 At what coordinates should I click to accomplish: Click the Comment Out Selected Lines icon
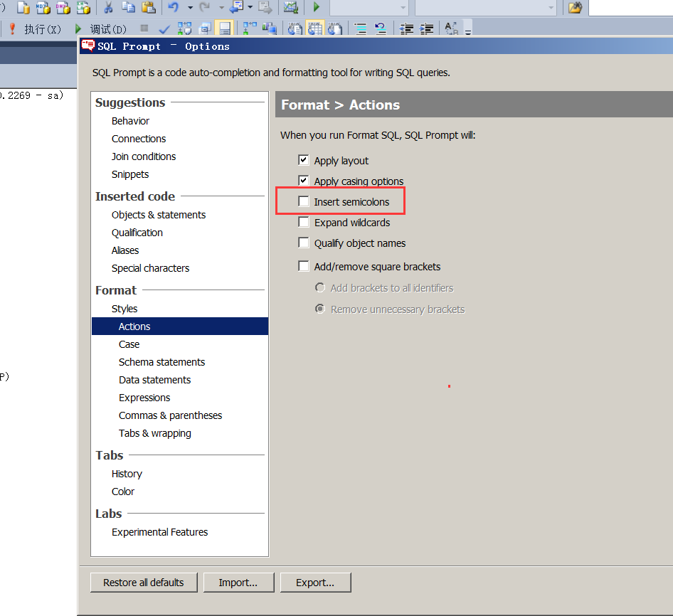(x=361, y=28)
